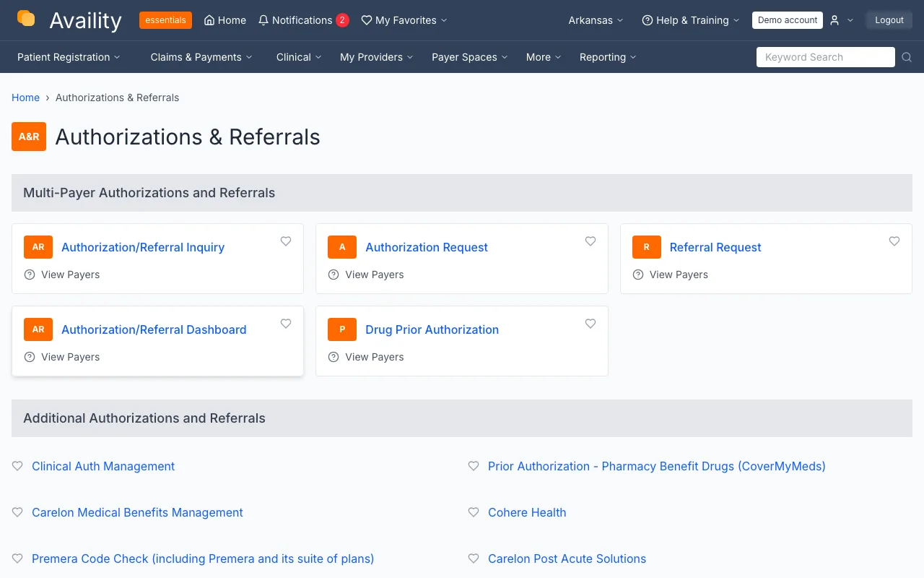Click the Home breadcrumb link

pos(25,98)
